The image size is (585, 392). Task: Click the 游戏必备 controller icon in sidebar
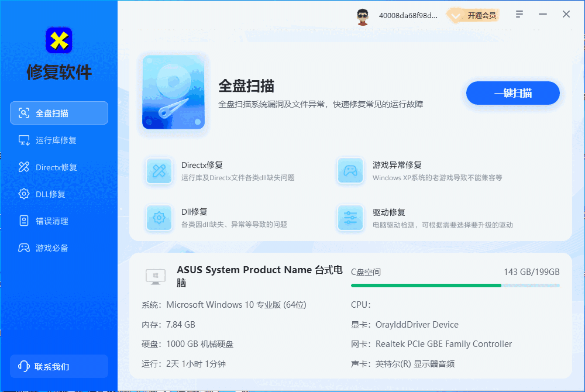coord(22,247)
